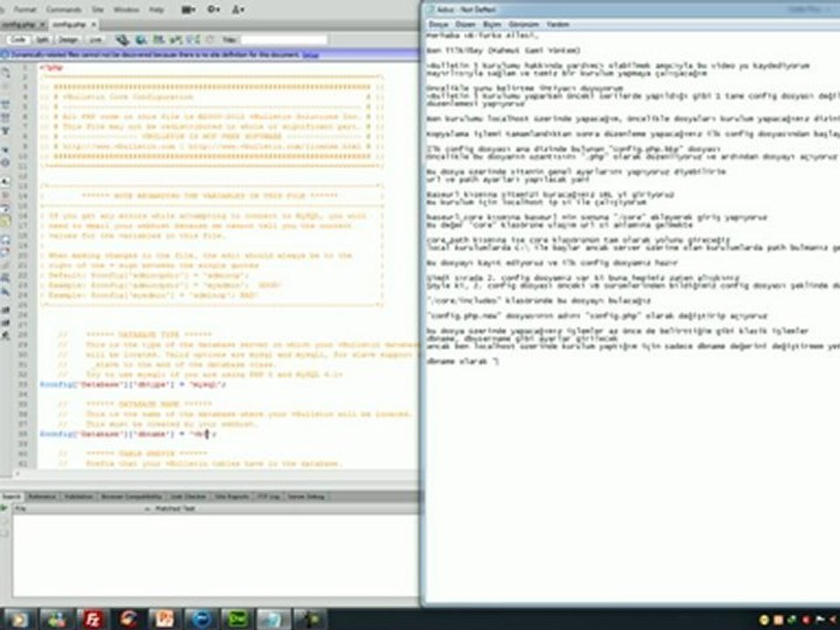
Task: Open the Format menu in Dreamweaver
Action: click(x=24, y=10)
